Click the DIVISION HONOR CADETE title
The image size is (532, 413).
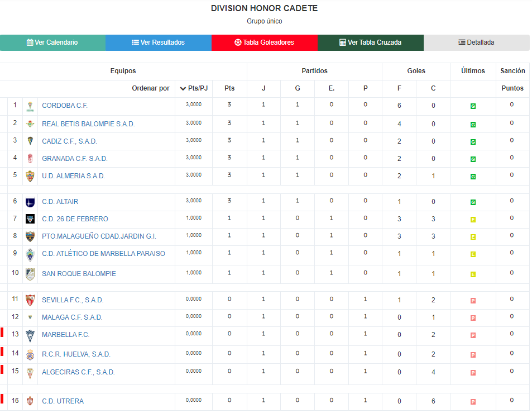(x=264, y=8)
